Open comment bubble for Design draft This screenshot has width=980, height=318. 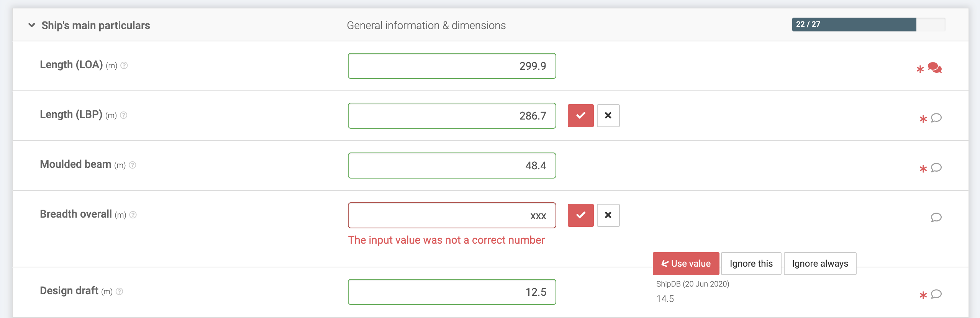[x=936, y=294]
